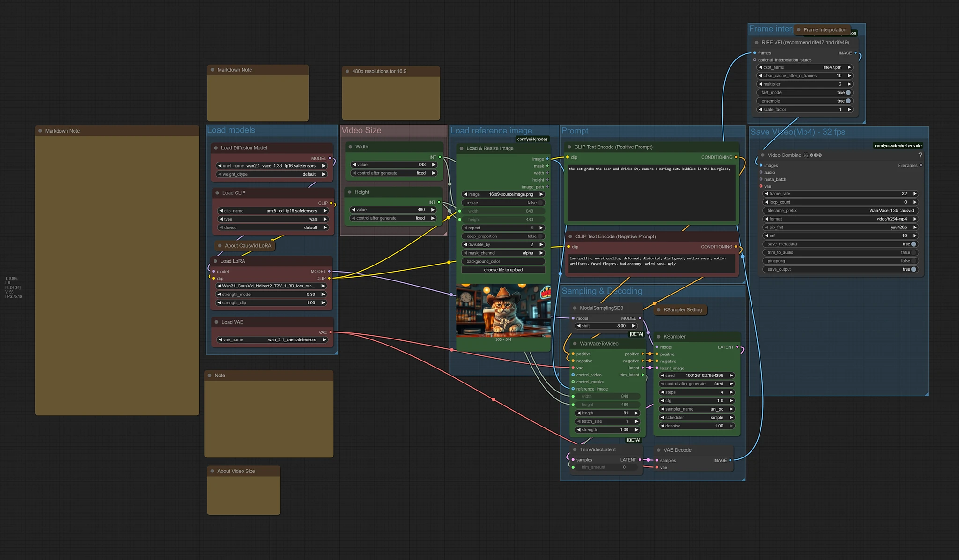Click the choose file to upload button
The width and height of the screenshot is (959, 560).
coord(503,270)
